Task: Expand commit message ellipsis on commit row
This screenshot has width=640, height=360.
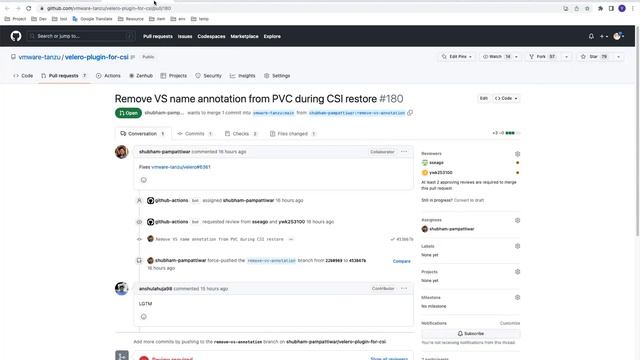Action: (x=291, y=239)
